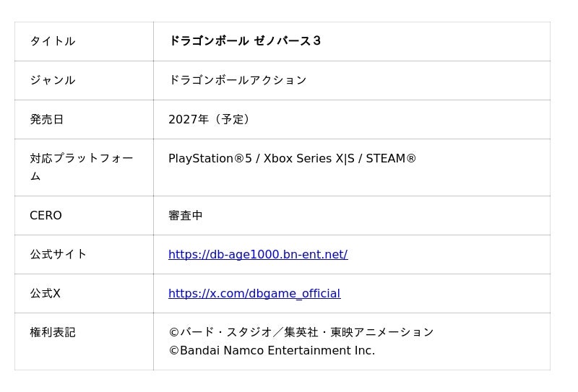Open the x.com/dbgame_official link
This screenshot has width=578, height=392.
tap(254, 293)
